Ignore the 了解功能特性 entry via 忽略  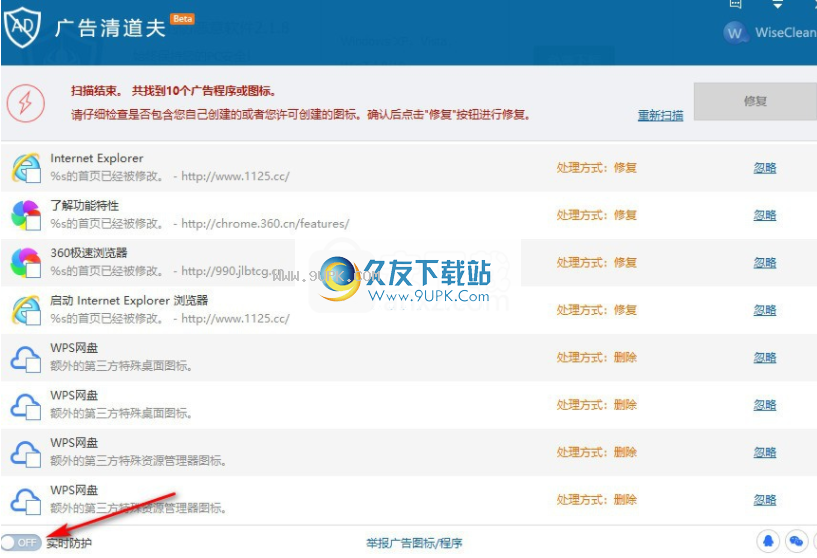[765, 215]
